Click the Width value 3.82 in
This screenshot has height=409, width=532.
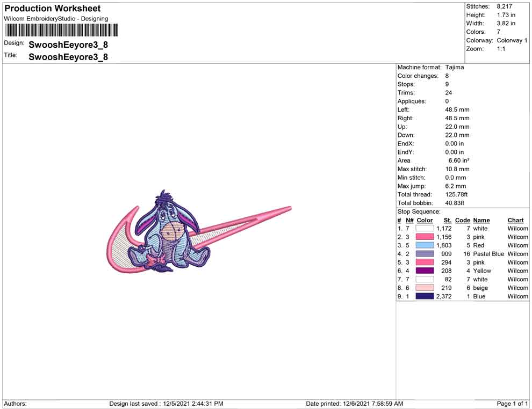pyautogui.click(x=506, y=24)
